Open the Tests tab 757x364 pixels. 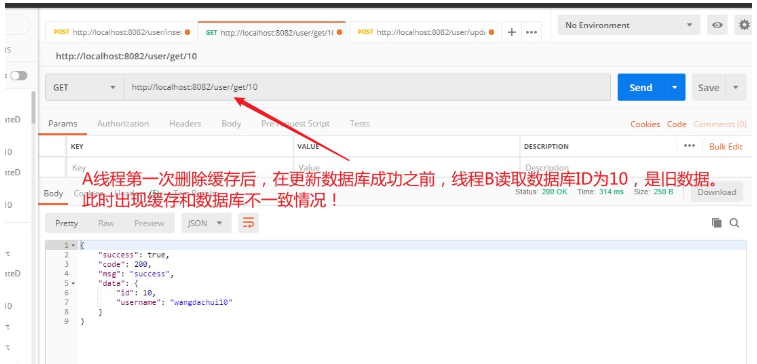tap(360, 124)
